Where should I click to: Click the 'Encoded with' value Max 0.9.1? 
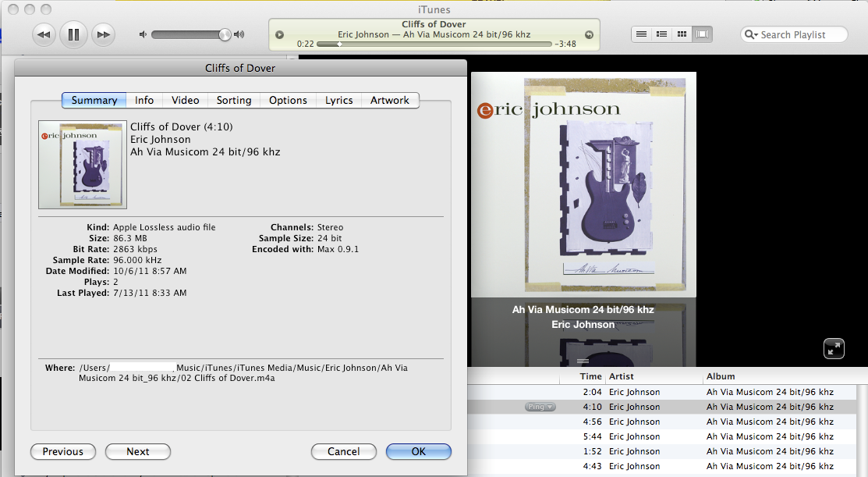point(338,249)
